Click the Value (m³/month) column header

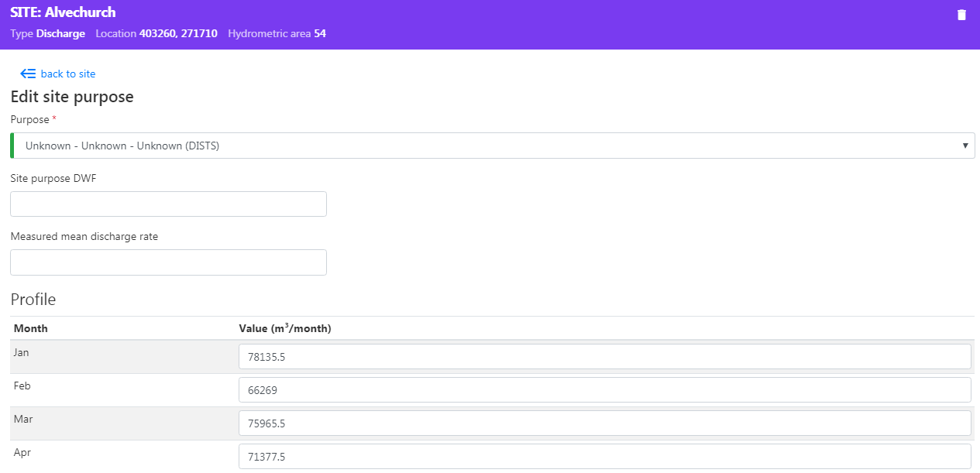click(284, 328)
